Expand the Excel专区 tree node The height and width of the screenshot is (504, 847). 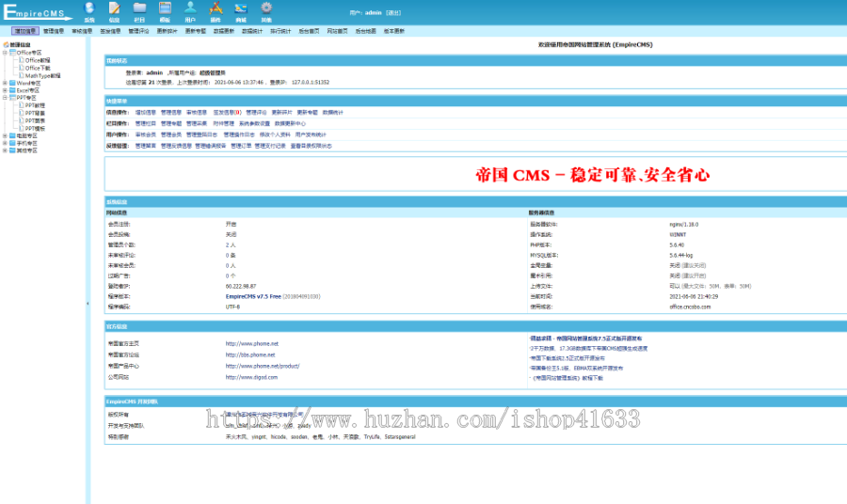pos(5,90)
